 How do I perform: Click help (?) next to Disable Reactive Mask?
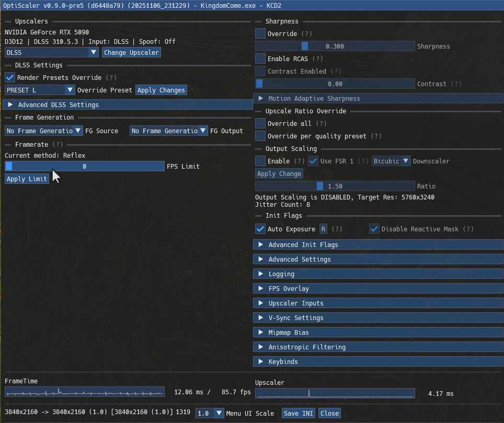tap(468, 229)
